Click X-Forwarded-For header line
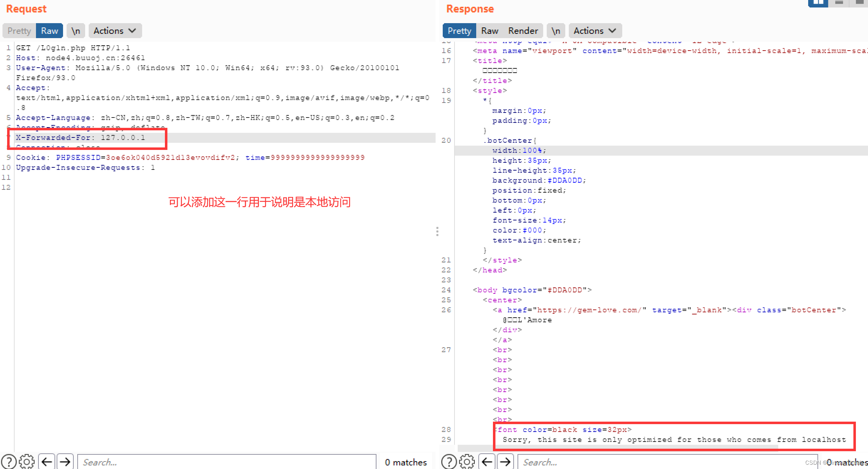Screen dimensions: 868x469 pos(80,137)
